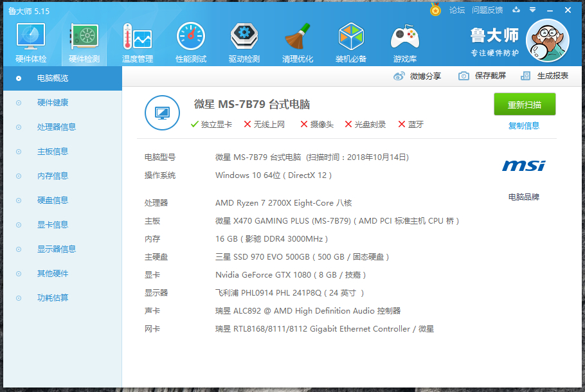The image size is (585, 392).
Task: Open 内存信息 in the sidebar
Action: click(x=63, y=175)
